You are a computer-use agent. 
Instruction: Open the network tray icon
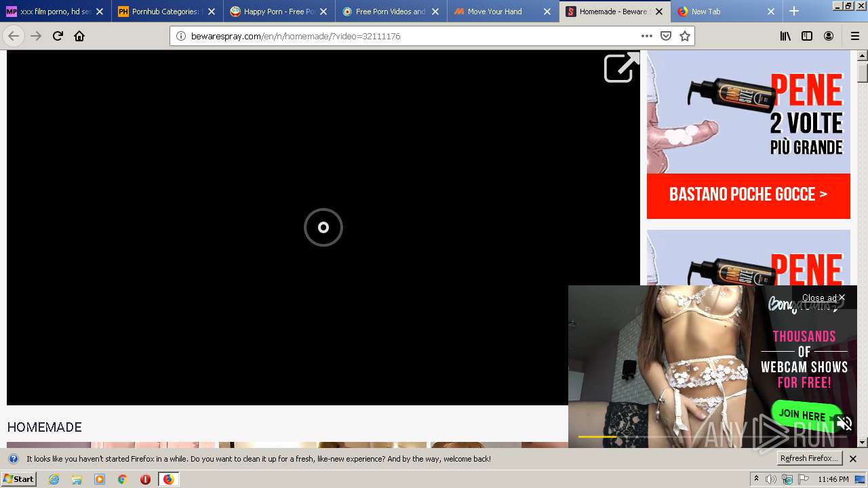(x=787, y=479)
